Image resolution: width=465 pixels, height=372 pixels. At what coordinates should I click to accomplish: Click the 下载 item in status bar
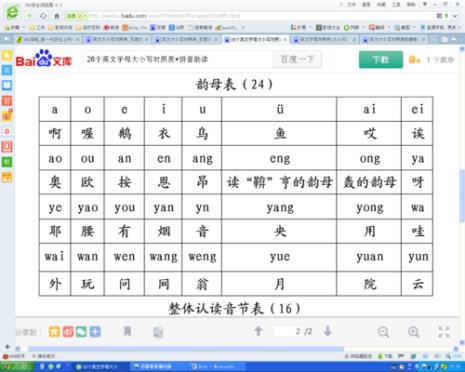pos(385,356)
